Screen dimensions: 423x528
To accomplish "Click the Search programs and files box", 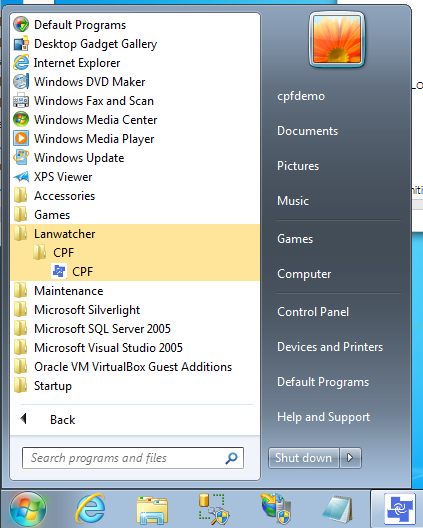I will pos(133,458).
